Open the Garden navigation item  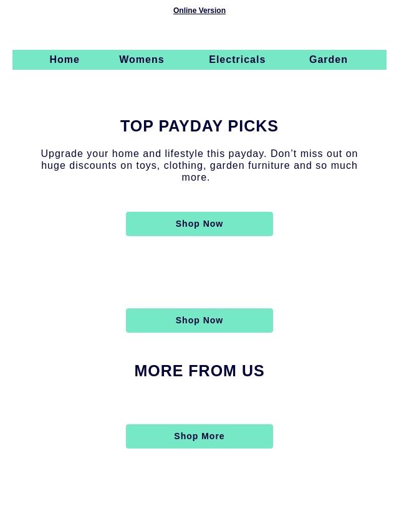(329, 59)
